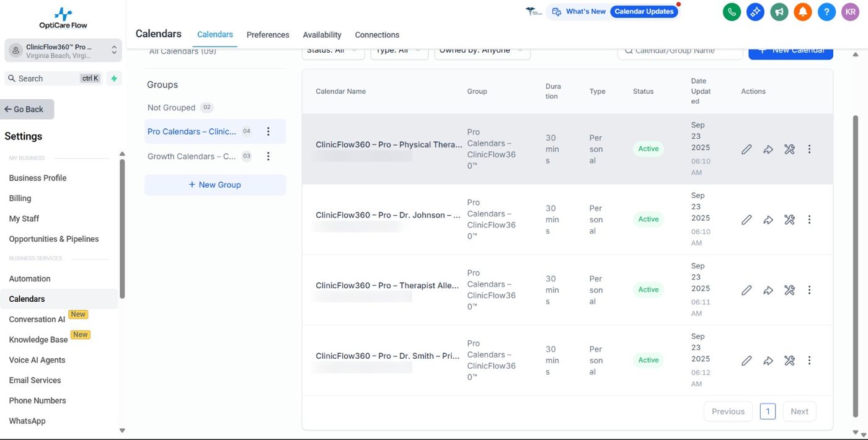This screenshot has width=868, height=440.
Task: Click the New Group button
Action: (x=215, y=185)
